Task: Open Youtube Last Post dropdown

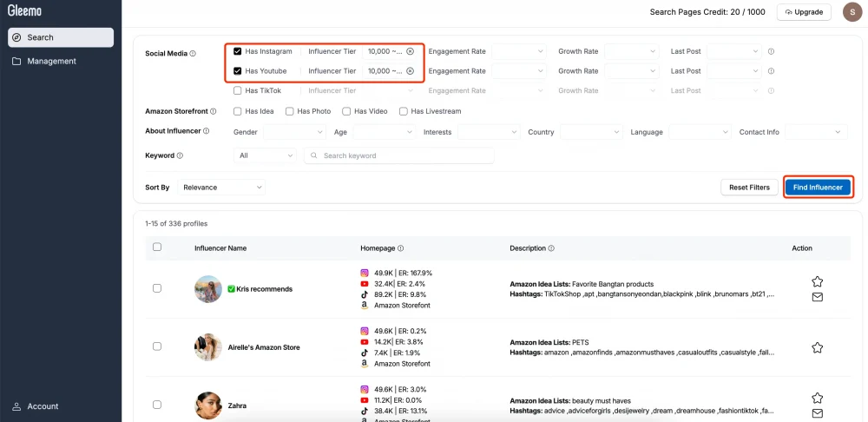Action: pyautogui.click(x=734, y=71)
